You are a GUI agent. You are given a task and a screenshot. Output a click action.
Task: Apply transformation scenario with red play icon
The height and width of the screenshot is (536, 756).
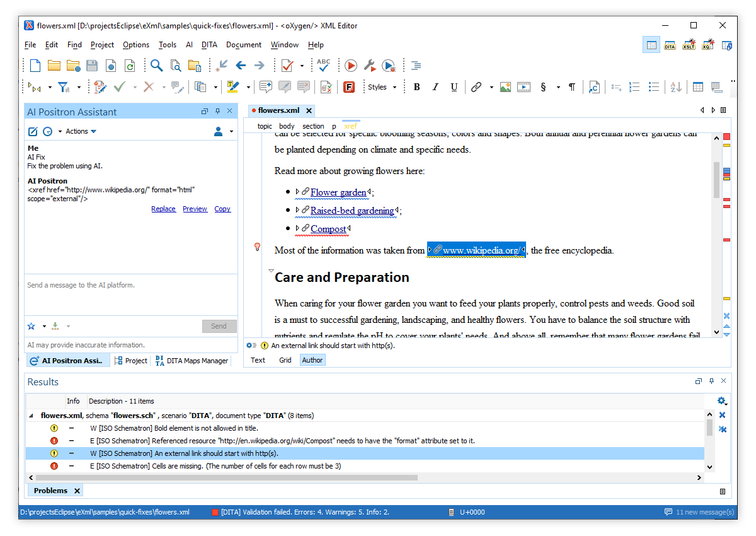(x=351, y=65)
